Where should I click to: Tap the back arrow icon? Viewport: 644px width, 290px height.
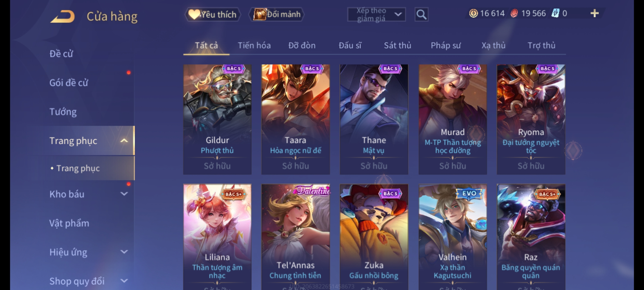pyautogui.click(x=62, y=16)
